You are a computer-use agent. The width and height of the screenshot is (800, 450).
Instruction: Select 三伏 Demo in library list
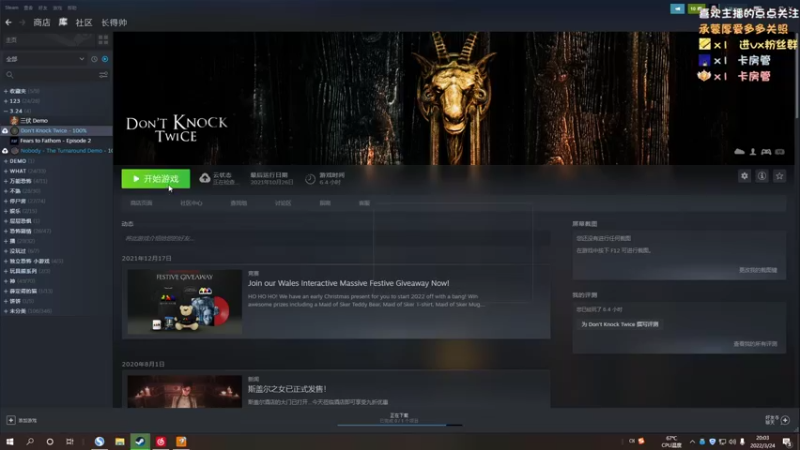(34, 121)
